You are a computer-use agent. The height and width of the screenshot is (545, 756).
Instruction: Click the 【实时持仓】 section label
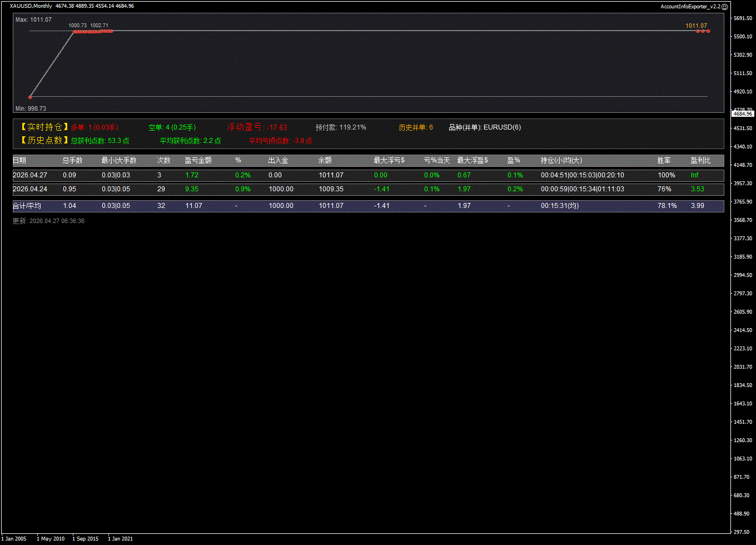point(41,127)
